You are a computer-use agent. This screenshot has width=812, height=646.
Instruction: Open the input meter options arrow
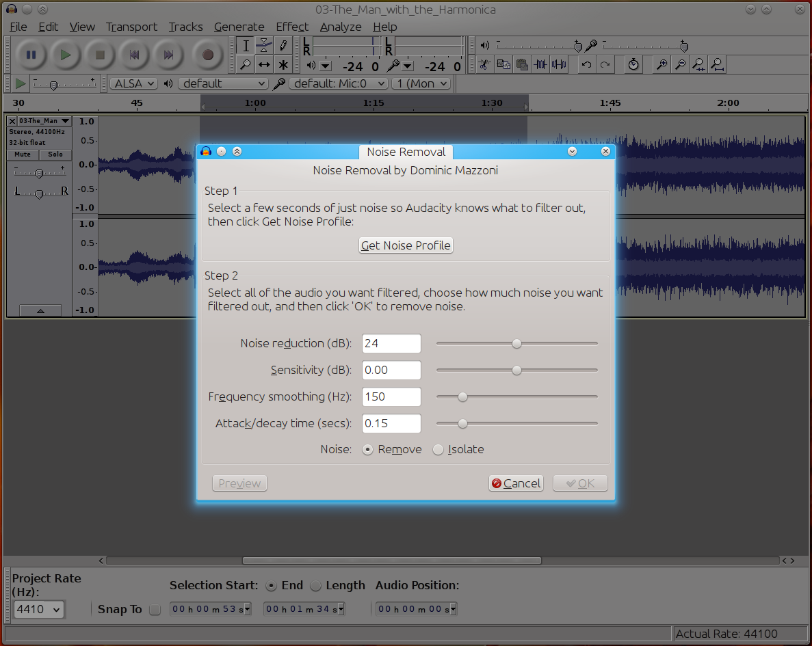coord(408,66)
